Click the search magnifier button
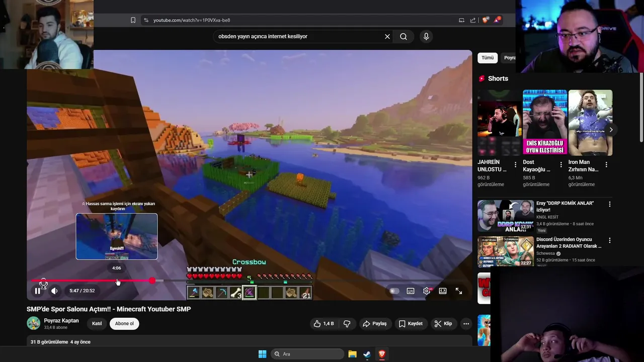This screenshot has width=644, height=362. coord(404,36)
